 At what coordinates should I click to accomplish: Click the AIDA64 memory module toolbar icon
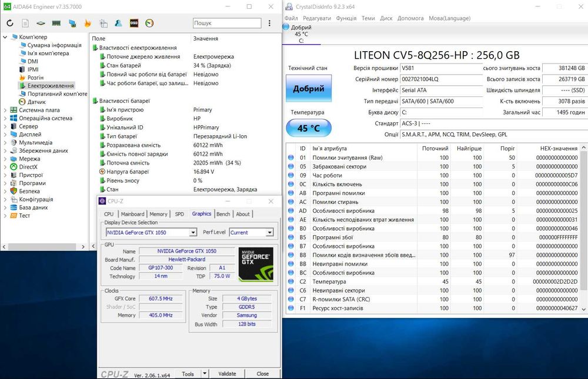coord(56,24)
